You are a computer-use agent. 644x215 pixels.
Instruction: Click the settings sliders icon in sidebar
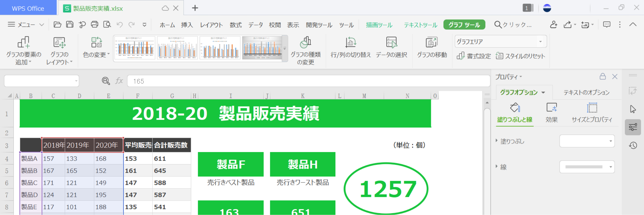coord(633,127)
